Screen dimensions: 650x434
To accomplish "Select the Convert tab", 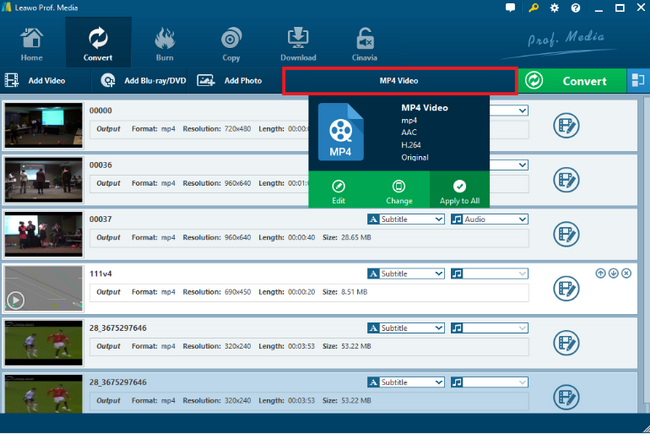I will pos(98,42).
